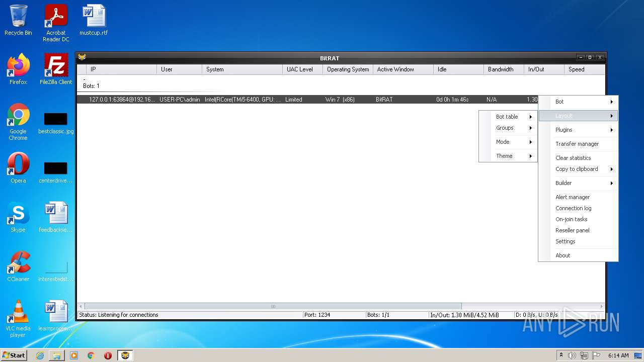Sort by Idle column header
644x362 pixels.
click(458, 69)
